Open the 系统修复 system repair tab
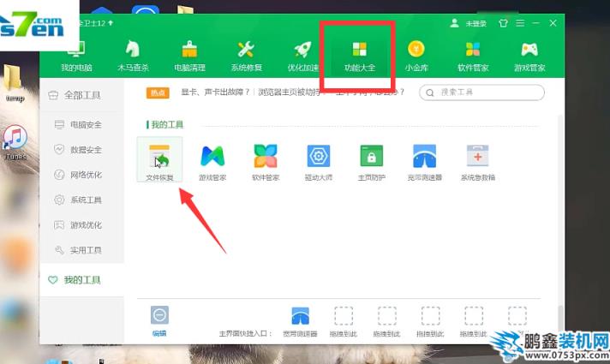 coord(246,57)
